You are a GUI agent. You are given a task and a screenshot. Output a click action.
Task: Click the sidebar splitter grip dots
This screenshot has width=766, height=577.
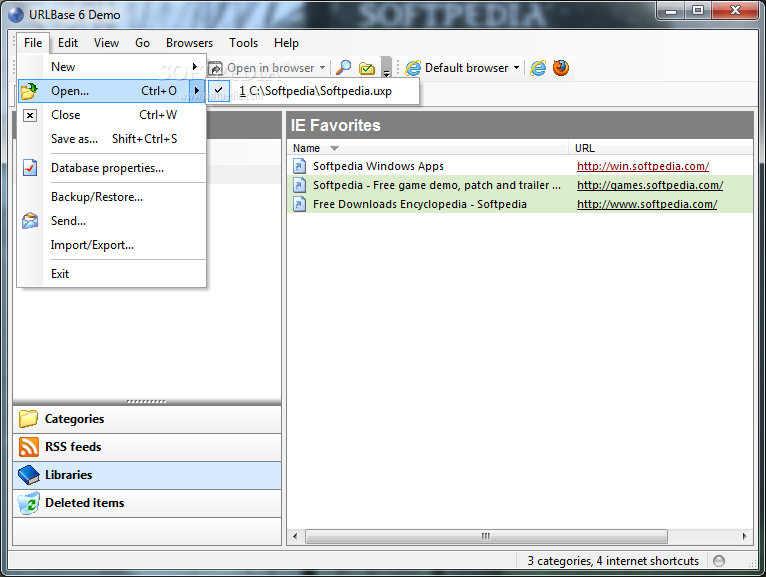point(146,402)
